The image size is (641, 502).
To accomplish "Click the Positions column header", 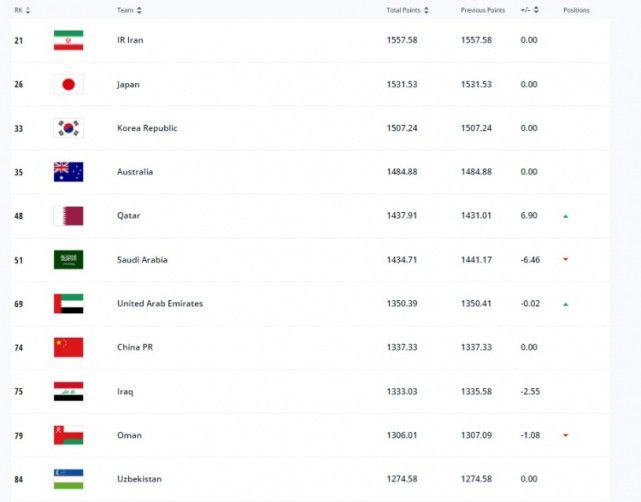I will pos(576,10).
